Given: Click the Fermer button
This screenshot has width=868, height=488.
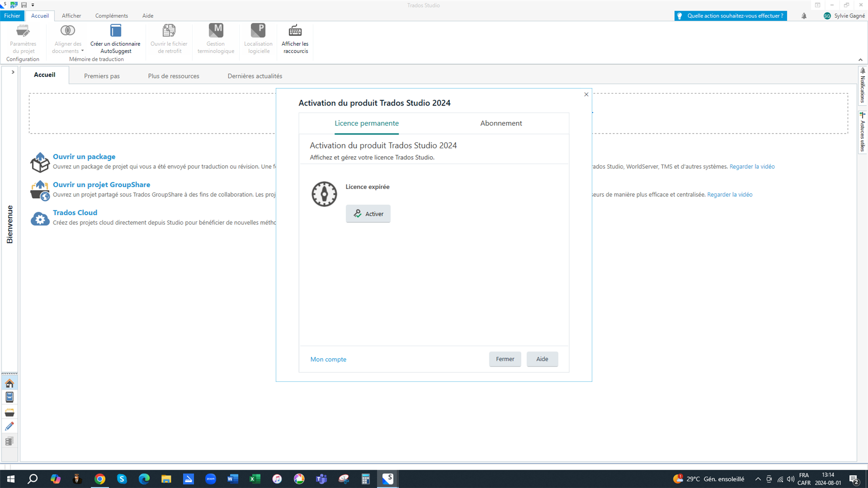Looking at the screenshot, I should 505,359.
